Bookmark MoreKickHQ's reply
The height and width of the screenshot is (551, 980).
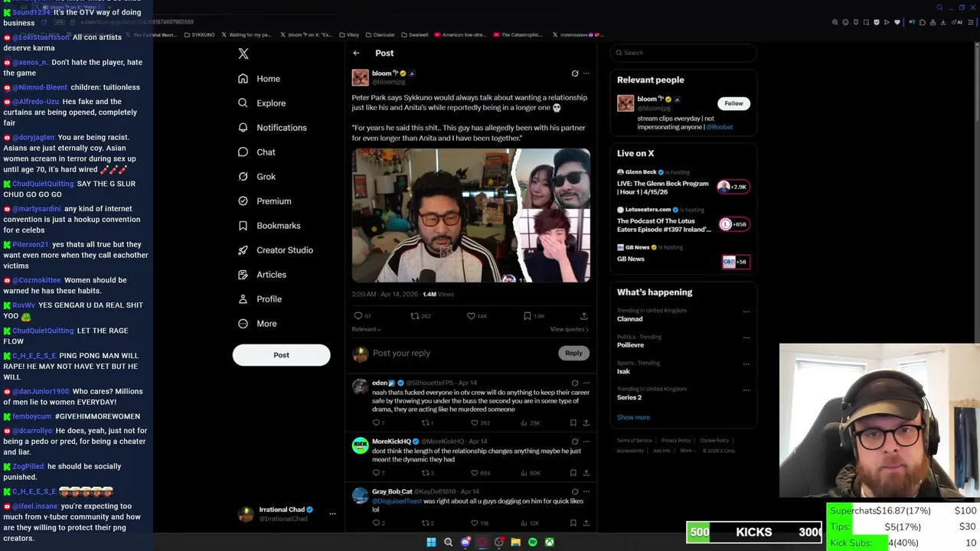[x=573, y=473]
